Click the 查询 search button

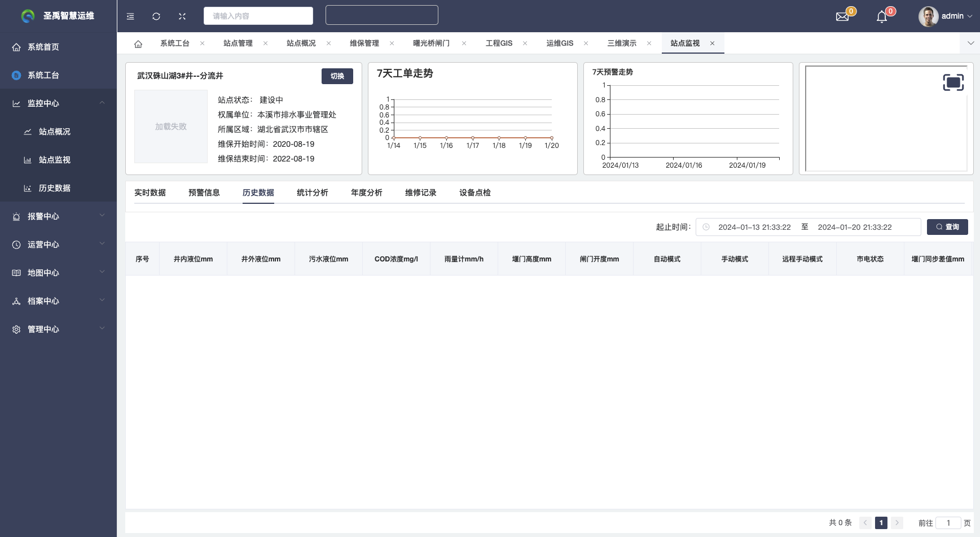[x=947, y=227]
